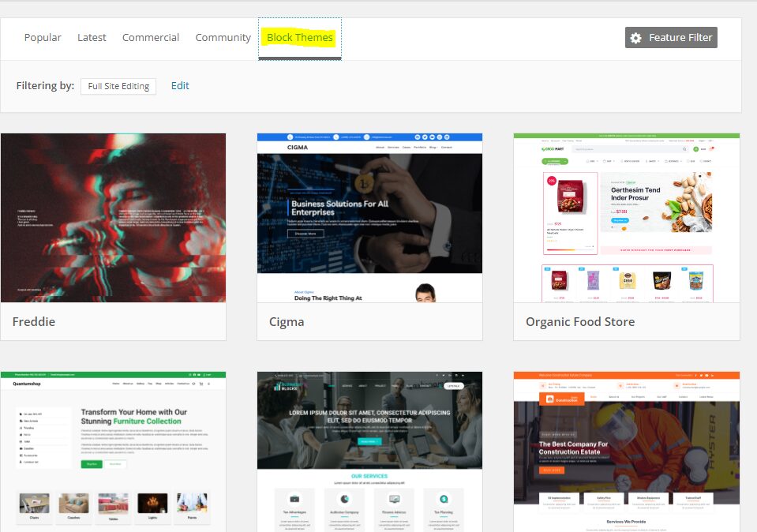Open the Freddie theme name label
Viewport: 757px width, 532px height.
tap(34, 322)
